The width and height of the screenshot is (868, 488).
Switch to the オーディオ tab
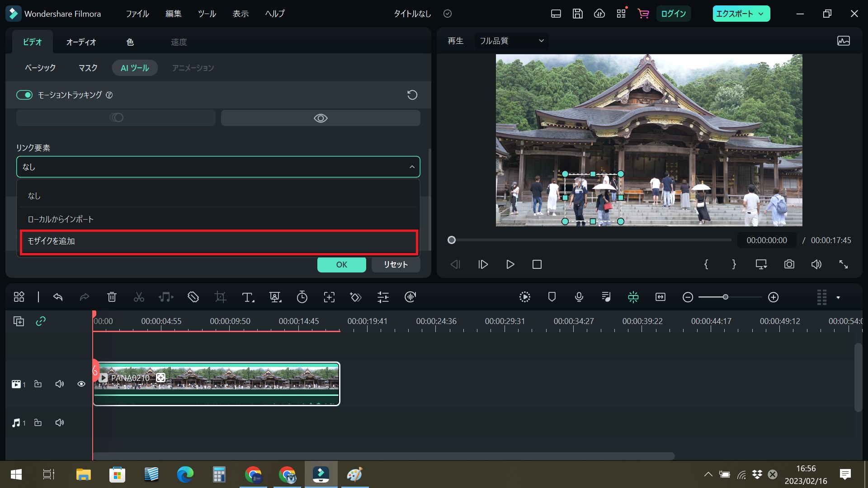pyautogui.click(x=81, y=42)
